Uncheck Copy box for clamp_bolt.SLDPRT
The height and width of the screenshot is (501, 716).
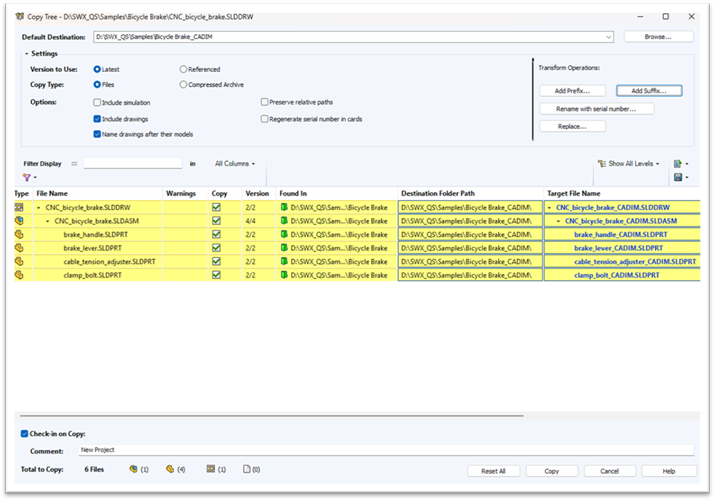tap(216, 275)
